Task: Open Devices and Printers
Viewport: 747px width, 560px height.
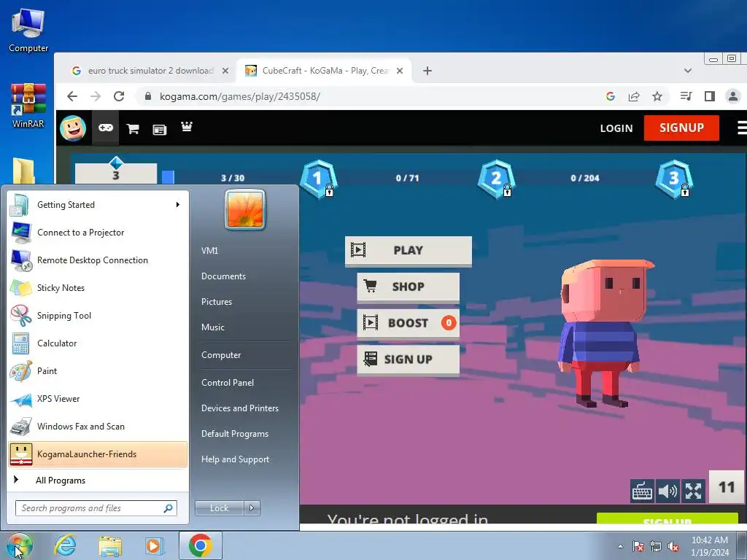Action: pos(239,408)
